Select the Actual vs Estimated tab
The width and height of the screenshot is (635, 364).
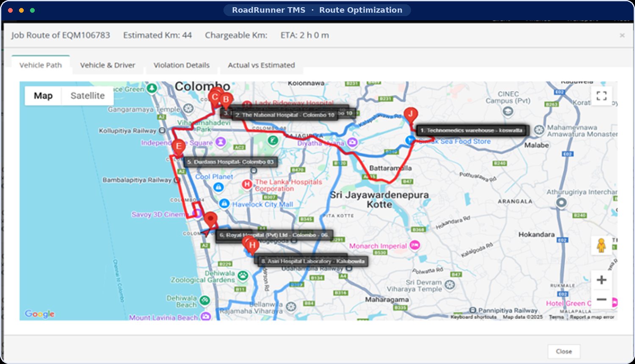261,65
